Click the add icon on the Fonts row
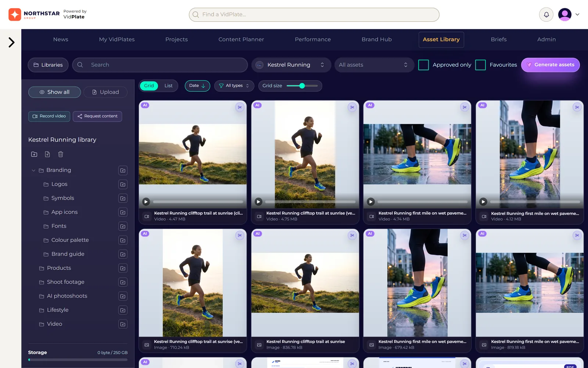The width and height of the screenshot is (588, 368). 123,226
